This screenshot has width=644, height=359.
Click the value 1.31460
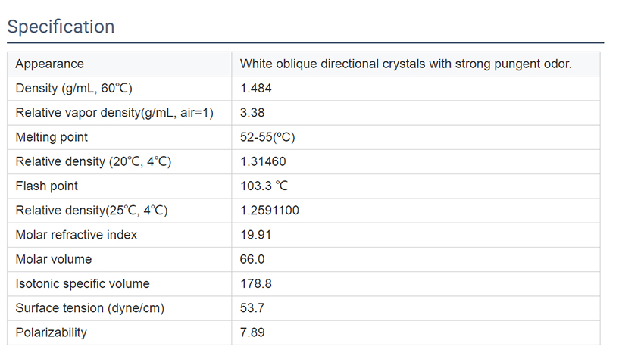tap(263, 161)
